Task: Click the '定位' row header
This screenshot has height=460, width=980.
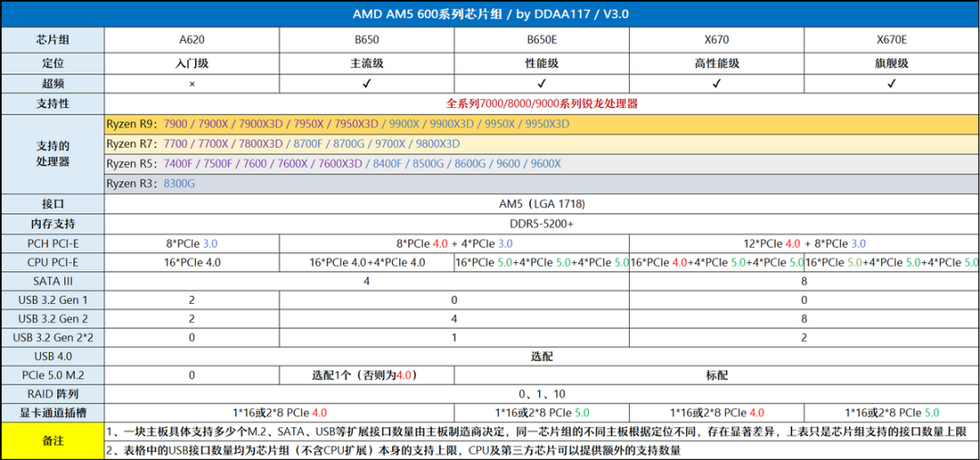Action: (53, 64)
